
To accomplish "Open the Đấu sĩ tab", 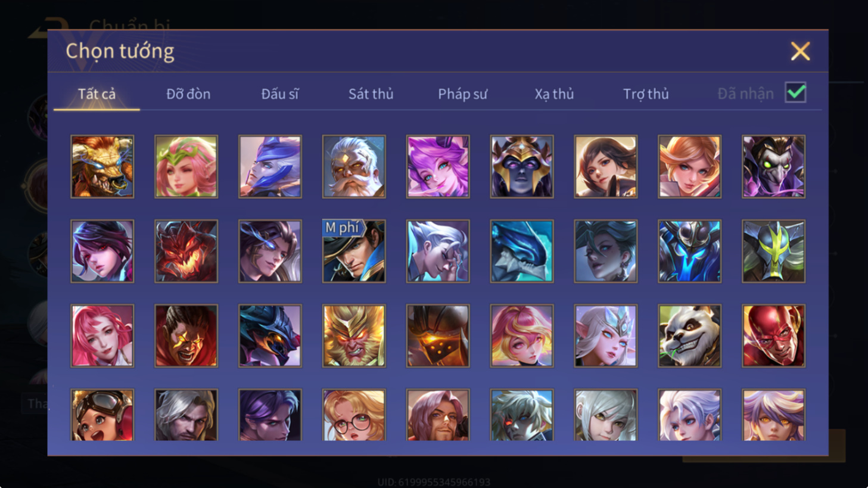I will [x=280, y=94].
